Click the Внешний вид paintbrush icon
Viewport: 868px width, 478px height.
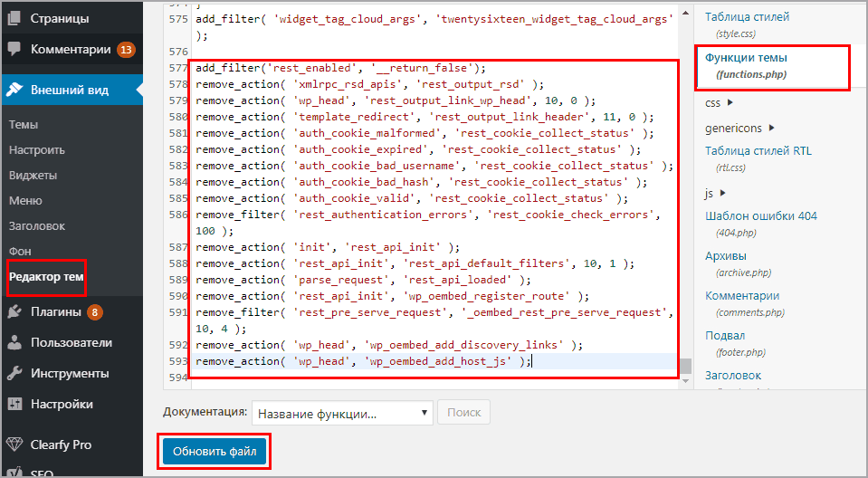[x=14, y=90]
